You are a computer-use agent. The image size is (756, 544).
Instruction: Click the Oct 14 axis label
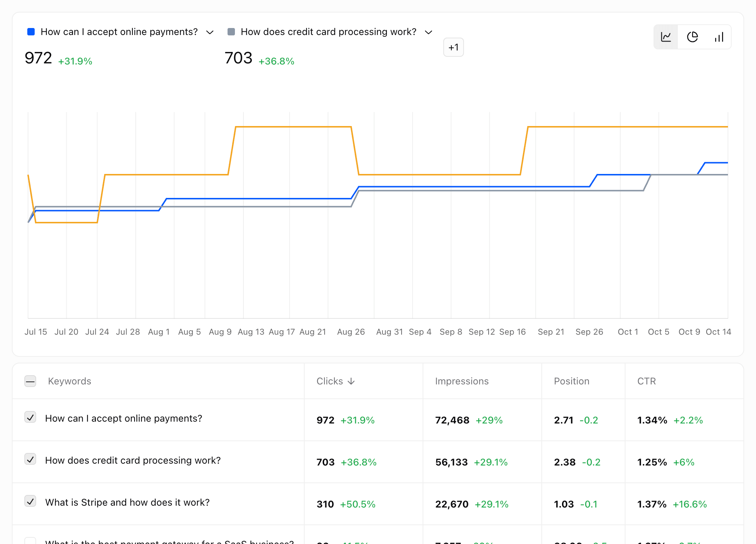[718, 332]
